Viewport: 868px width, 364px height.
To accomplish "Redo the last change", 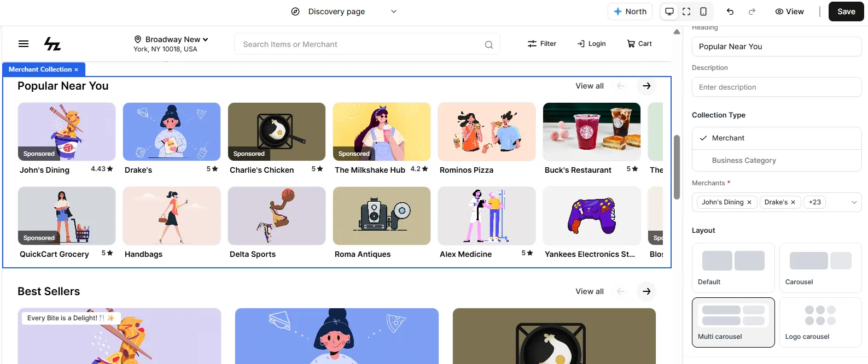I will tap(752, 11).
